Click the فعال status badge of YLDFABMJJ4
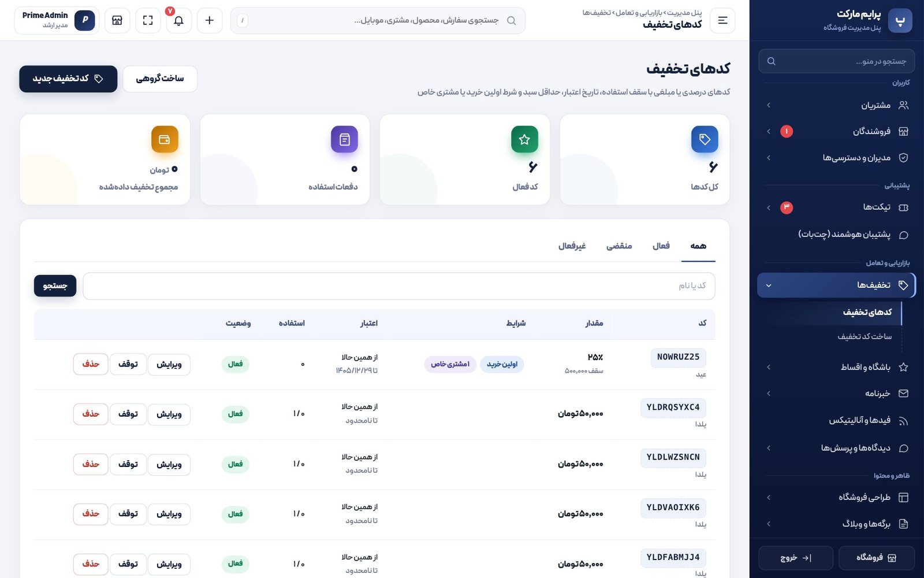The height and width of the screenshot is (578, 924). (x=235, y=564)
